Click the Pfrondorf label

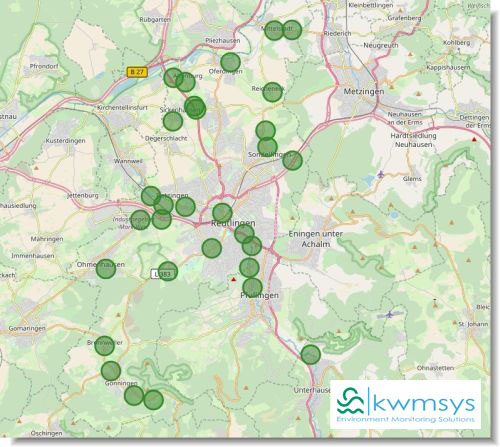point(44,66)
